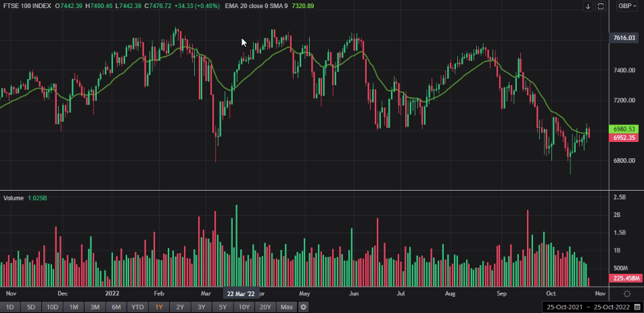Click the 1.025B volume value

coord(37,198)
